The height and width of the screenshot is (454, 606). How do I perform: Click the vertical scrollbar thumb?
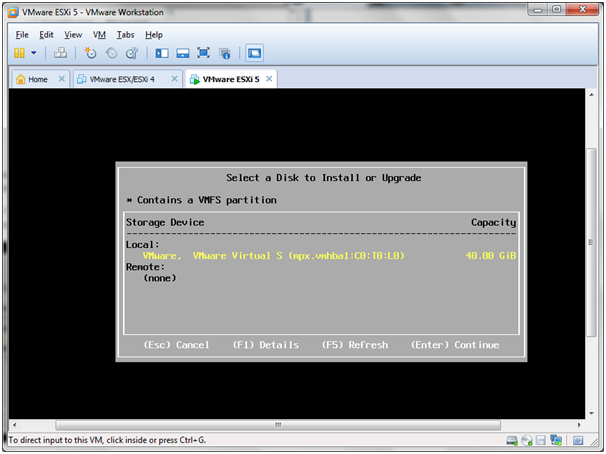[591, 242]
